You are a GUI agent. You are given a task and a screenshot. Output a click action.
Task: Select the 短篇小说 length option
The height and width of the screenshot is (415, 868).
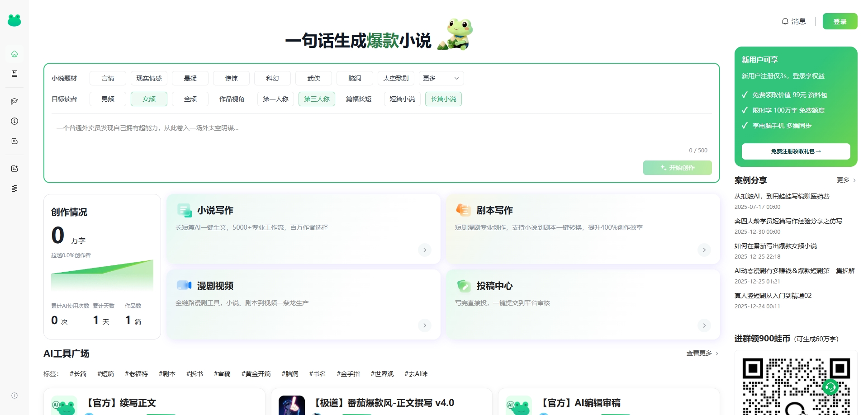[402, 99]
